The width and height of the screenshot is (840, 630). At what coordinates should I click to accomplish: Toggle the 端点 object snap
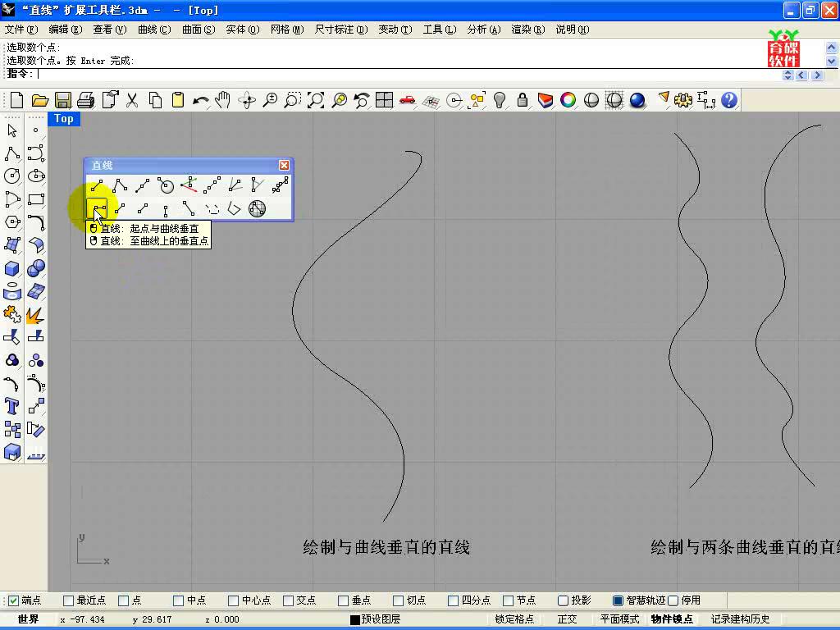pyautogui.click(x=25, y=600)
